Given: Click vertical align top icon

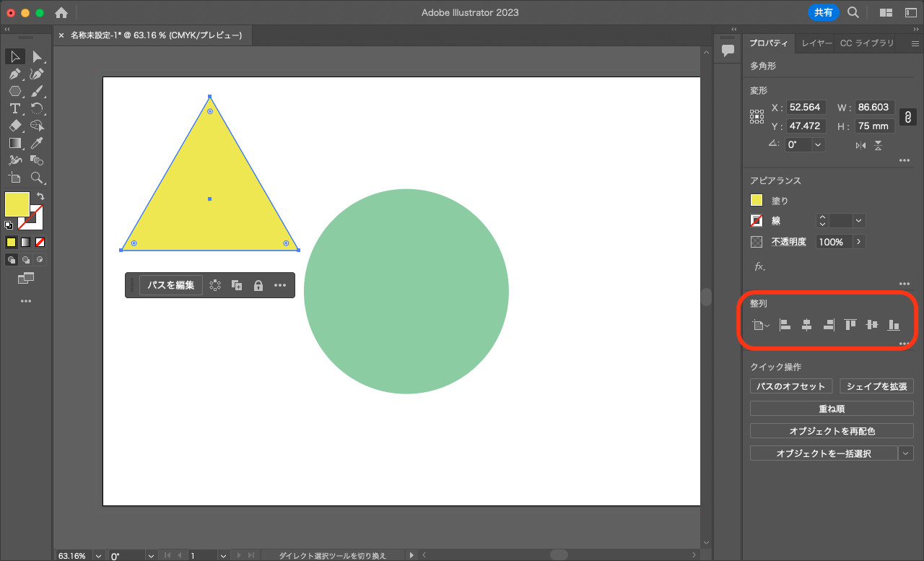Looking at the screenshot, I should click(850, 325).
